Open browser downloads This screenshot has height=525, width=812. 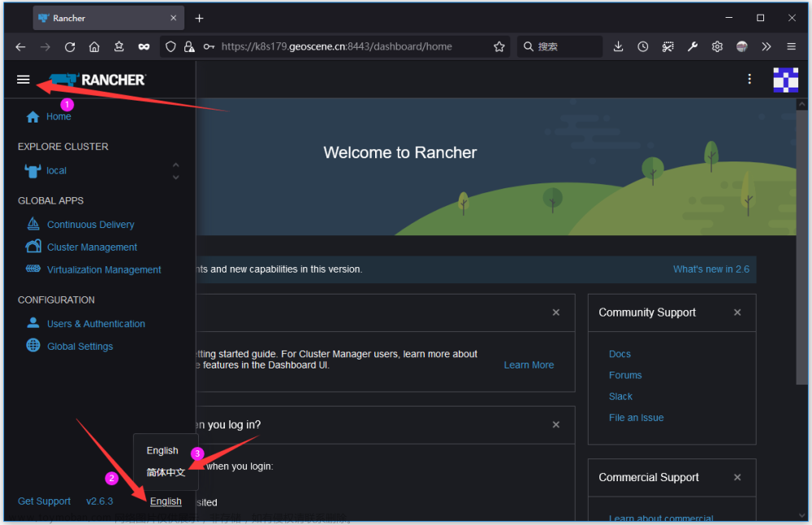pyautogui.click(x=618, y=47)
